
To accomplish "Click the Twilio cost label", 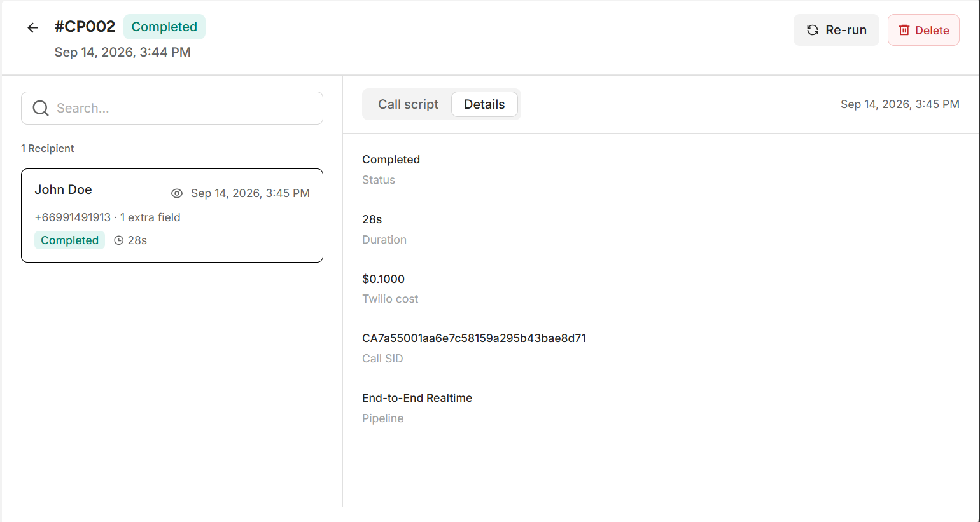I will (x=390, y=299).
